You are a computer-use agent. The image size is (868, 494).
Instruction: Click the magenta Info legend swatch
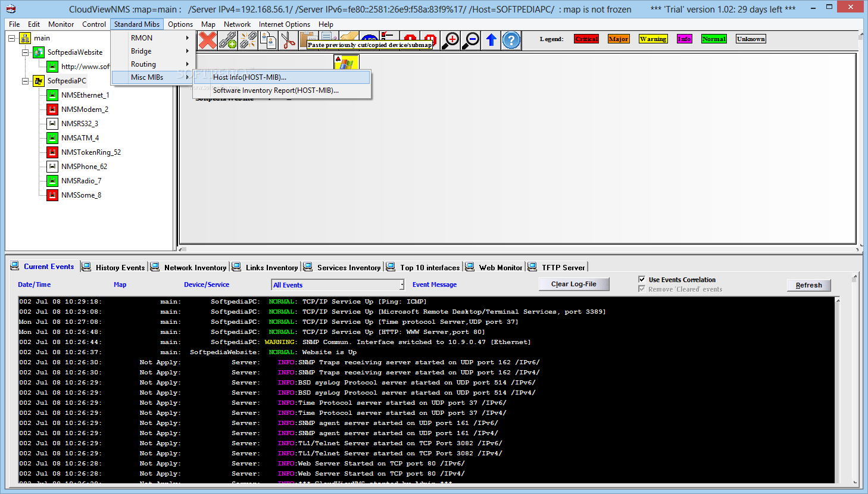click(x=685, y=39)
